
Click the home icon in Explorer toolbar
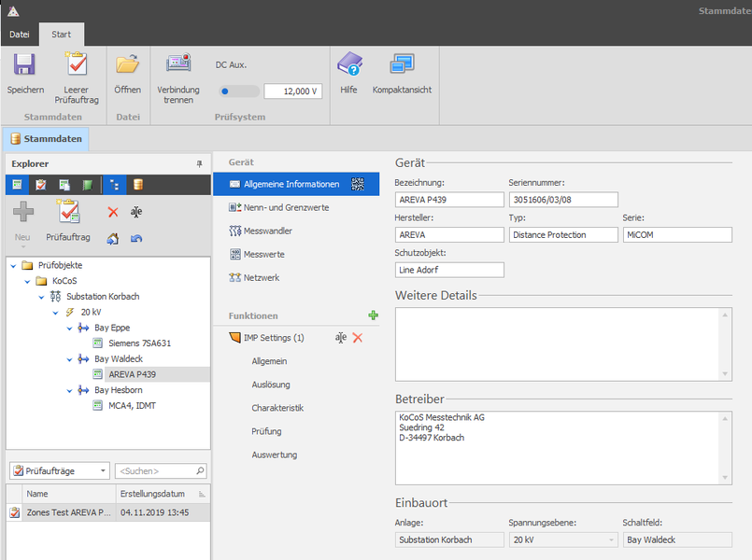(x=113, y=239)
